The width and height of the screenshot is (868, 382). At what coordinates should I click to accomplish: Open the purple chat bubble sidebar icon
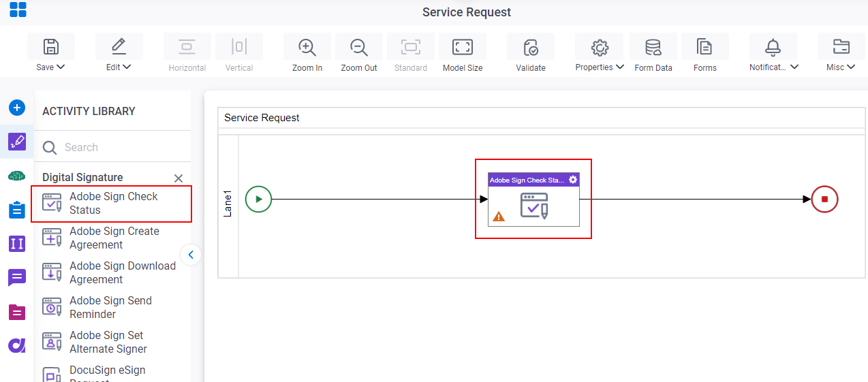(x=17, y=278)
